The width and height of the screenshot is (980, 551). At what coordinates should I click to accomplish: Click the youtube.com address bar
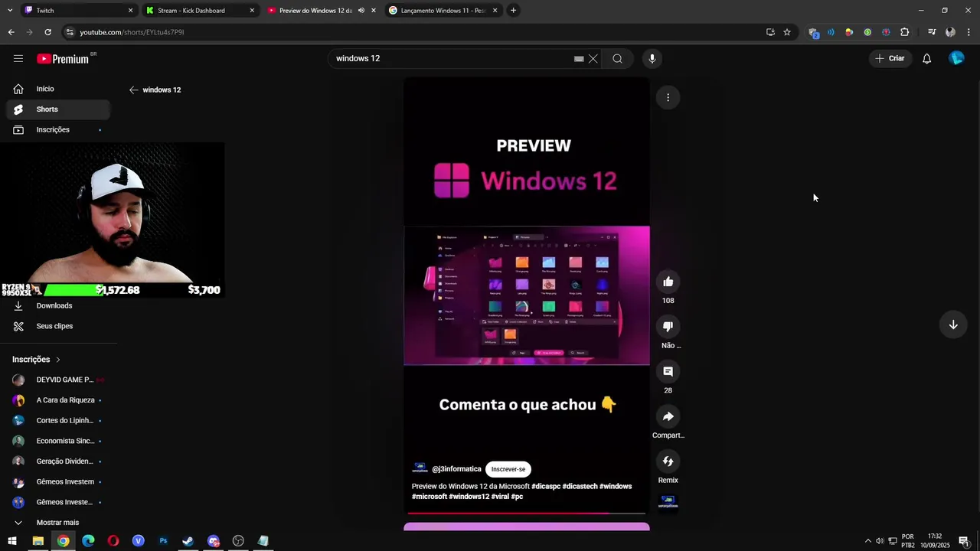(x=413, y=32)
